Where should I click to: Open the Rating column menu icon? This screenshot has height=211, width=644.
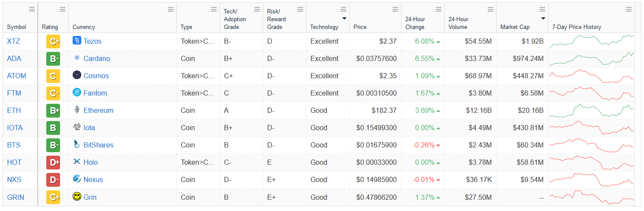click(63, 10)
